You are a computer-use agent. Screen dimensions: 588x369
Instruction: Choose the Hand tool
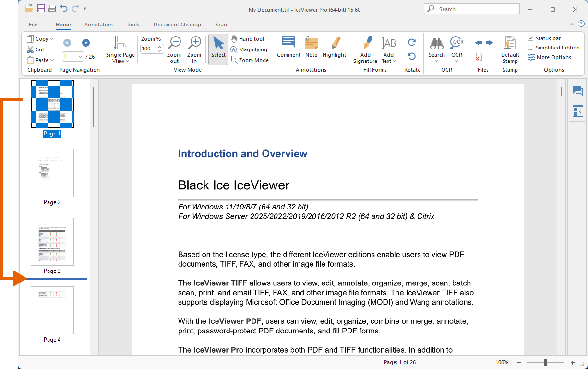pyautogui.click(x=247, y=39)
